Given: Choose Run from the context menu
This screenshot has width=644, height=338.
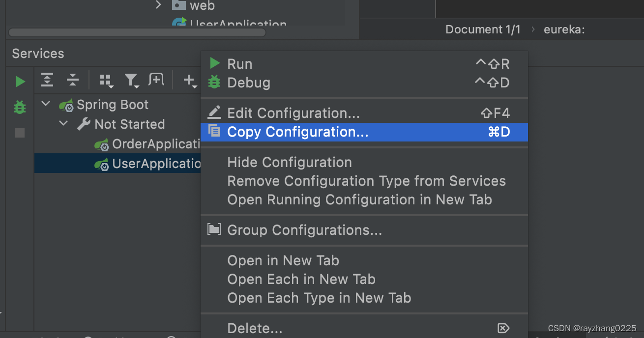Looking at the screenshot, I should pos(364,64).
